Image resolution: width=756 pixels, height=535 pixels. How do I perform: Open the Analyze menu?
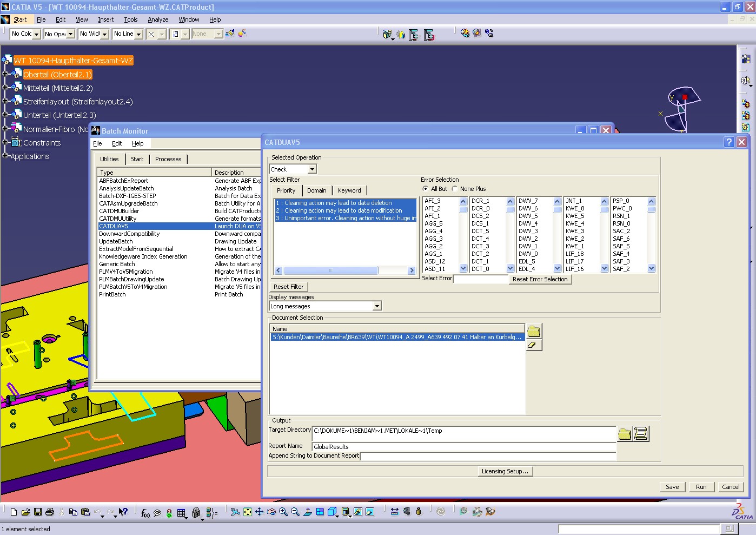(158, 19)
